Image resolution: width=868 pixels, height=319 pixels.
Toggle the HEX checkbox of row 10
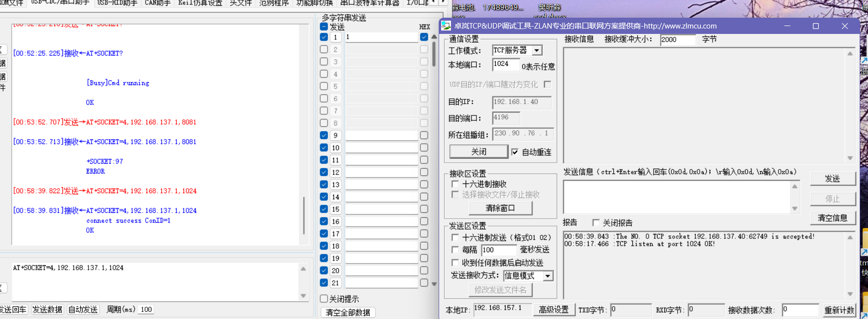coord(424,147)
